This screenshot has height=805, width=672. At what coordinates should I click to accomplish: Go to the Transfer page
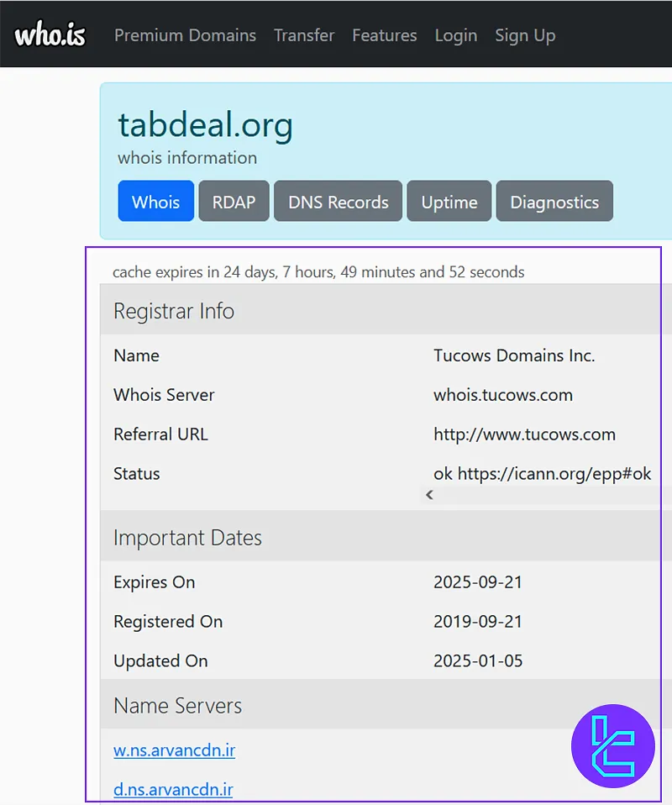(304, 35)
